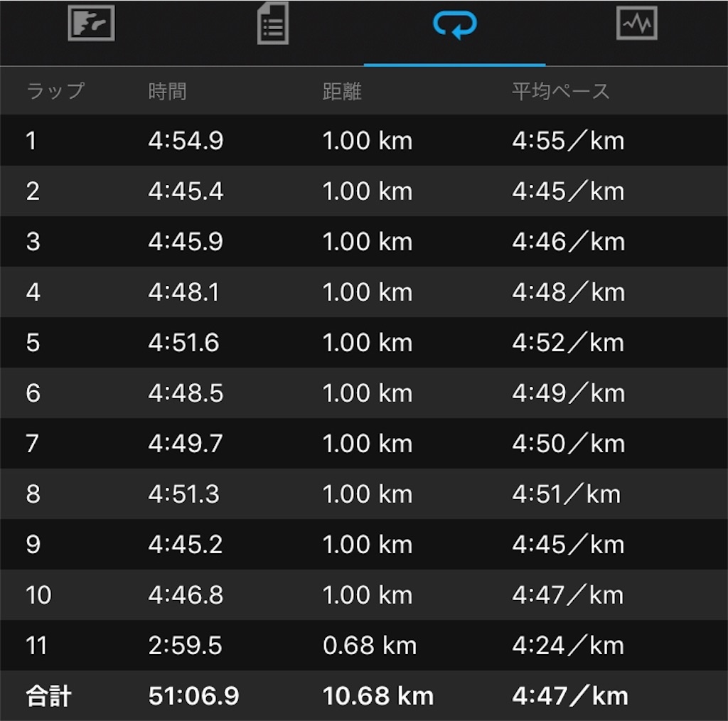Tap lap 4 time 4:48.1

click(x=183, y=292)
